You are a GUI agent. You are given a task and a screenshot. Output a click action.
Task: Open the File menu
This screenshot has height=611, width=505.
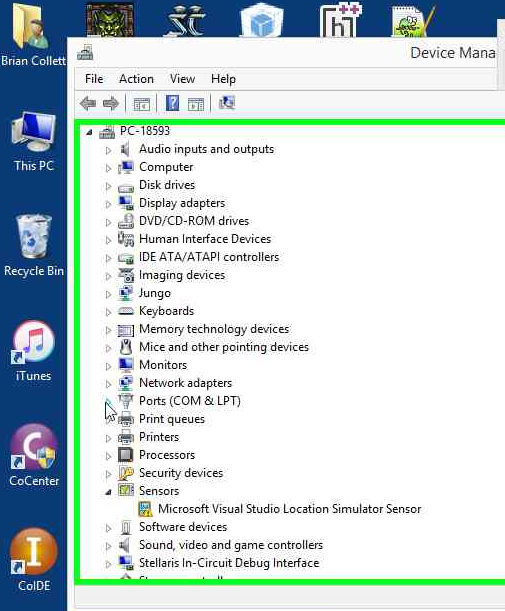94,79
